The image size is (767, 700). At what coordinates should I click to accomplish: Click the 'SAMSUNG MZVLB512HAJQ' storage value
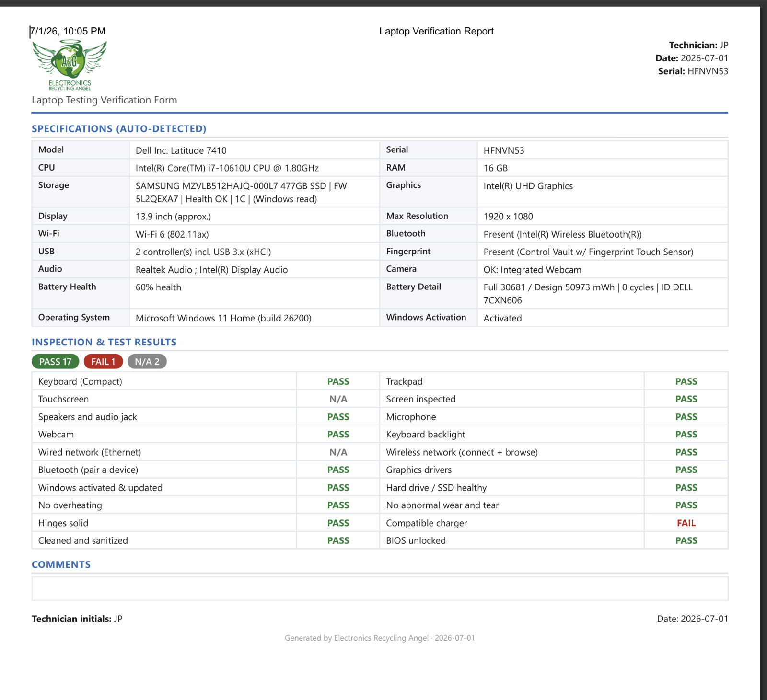241,192
